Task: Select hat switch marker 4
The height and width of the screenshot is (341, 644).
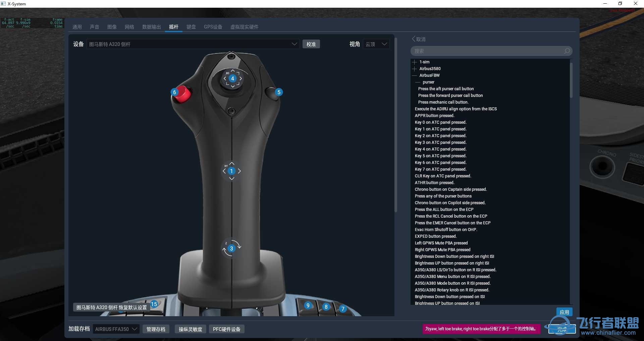Action: (x=232, y=78)
